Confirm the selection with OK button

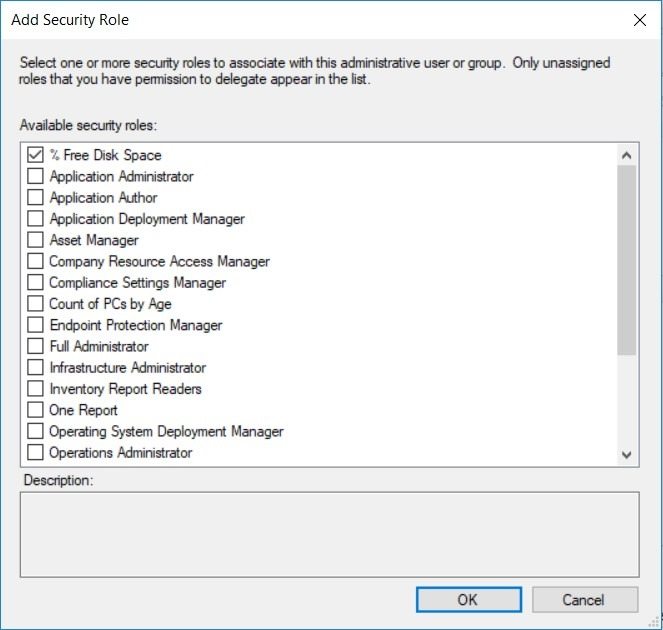click(468, 600)
